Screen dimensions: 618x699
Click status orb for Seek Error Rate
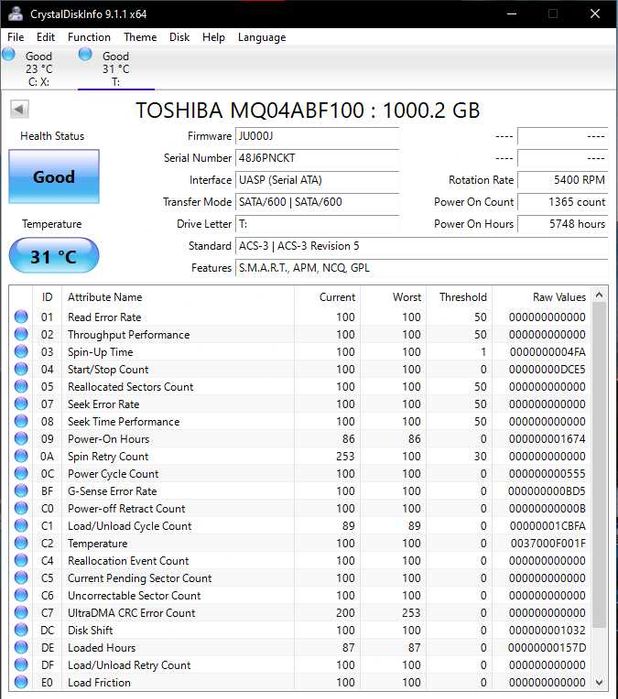pos(21,404)
